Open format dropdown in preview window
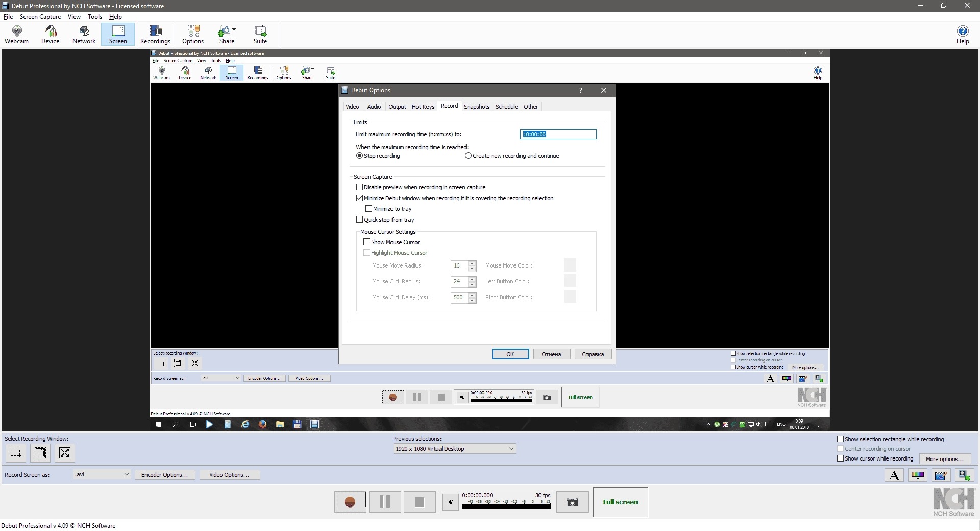 tap(221, 378)
